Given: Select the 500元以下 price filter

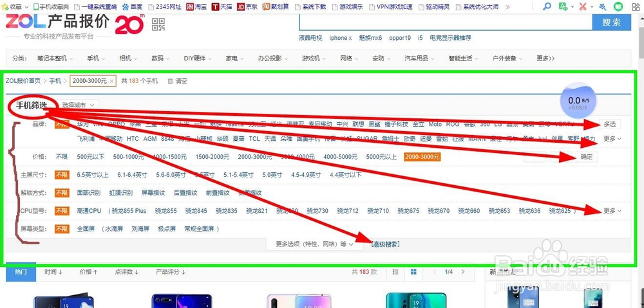Looking at the screenshot, I should pyautogui.click(x=91, y=157).
